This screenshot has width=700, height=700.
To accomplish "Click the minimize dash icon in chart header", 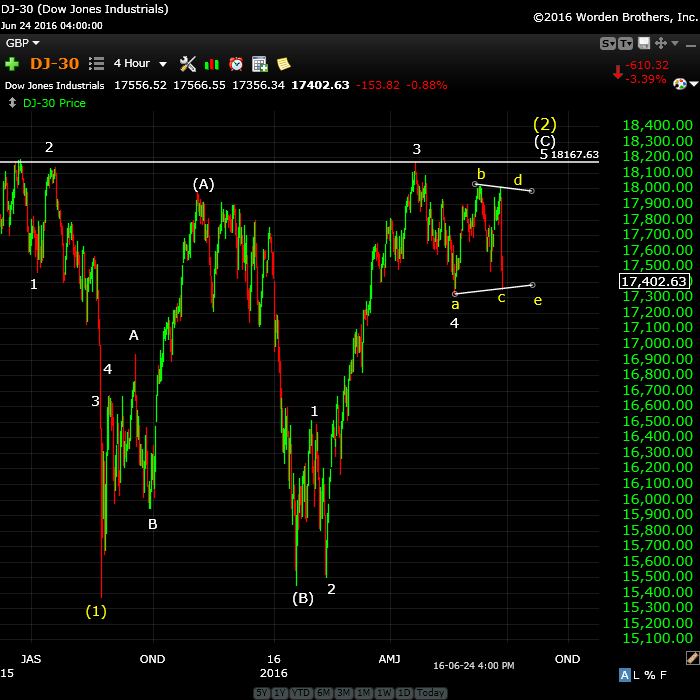I will tap(691, 45).
